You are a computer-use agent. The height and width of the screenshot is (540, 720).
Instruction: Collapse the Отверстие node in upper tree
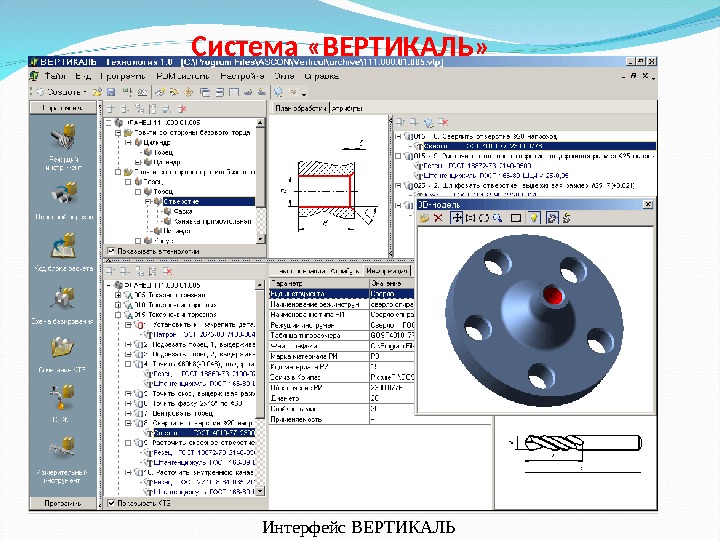coord(148,201)
